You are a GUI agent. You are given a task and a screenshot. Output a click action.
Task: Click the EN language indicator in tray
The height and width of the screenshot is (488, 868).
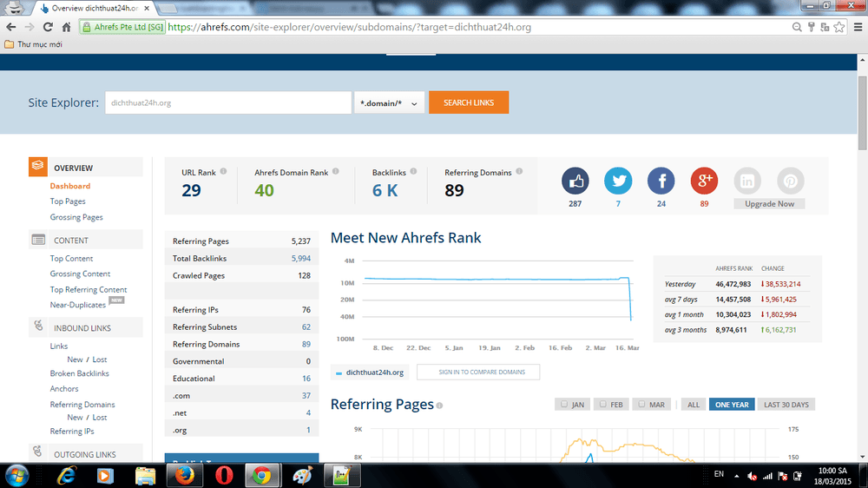[719, 474]
